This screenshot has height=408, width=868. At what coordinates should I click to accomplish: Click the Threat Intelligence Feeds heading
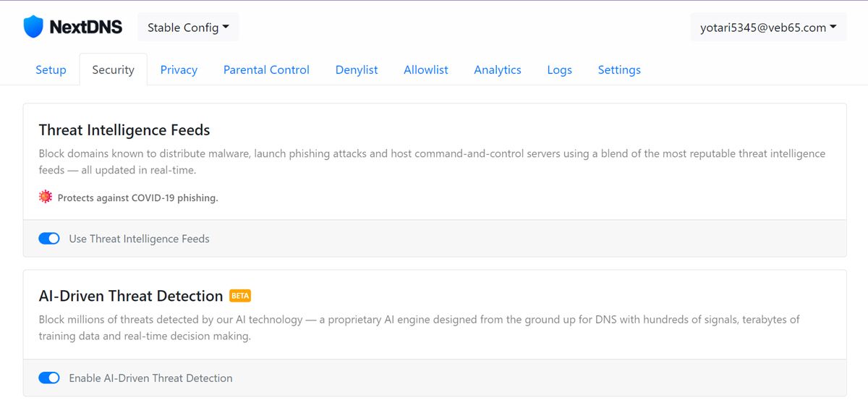tap(124, 130)
